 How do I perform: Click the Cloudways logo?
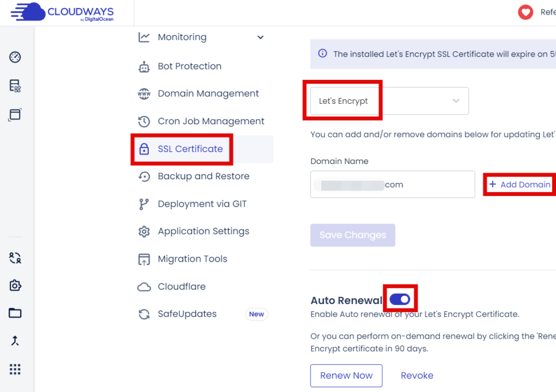(62, 12)
